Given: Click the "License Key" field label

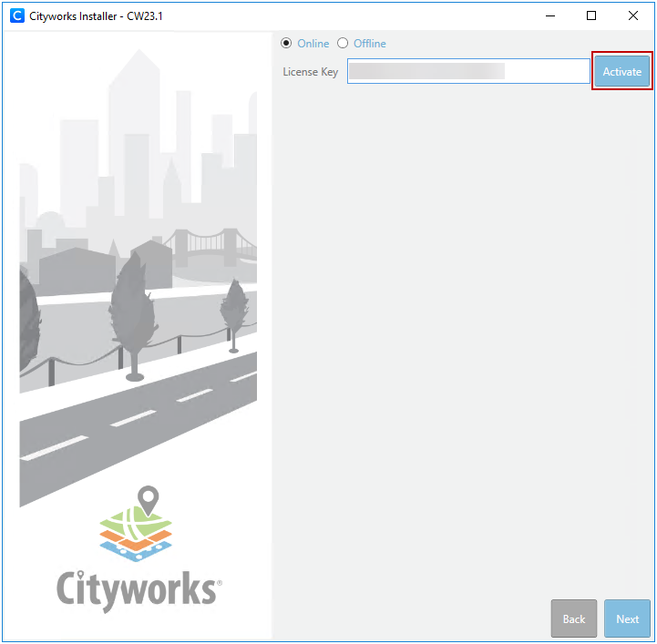Looking at the screenshot, I should click(310, 72).
